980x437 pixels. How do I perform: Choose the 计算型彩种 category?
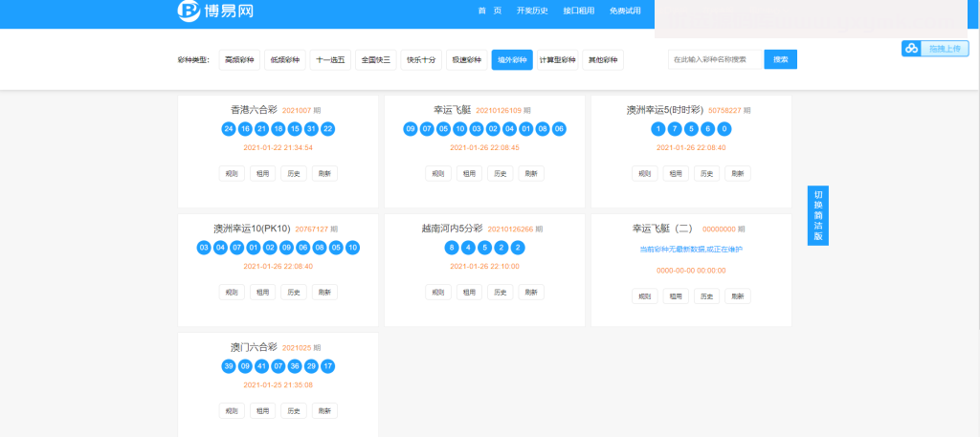click(557, 60)
